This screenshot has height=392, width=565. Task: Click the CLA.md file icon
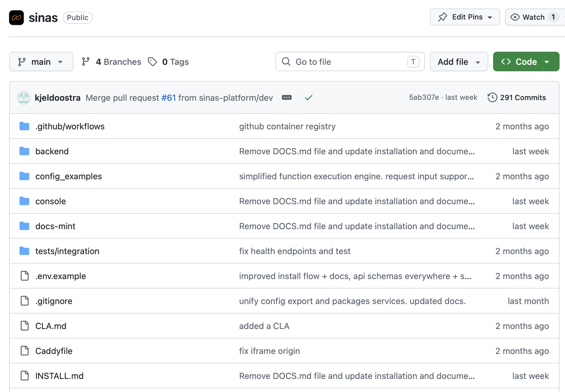[24, 326]
